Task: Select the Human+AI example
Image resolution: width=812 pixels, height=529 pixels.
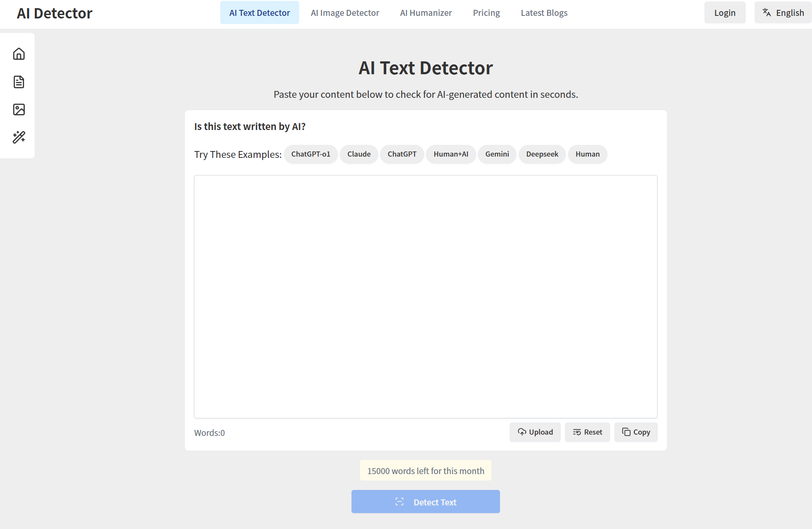Action: tap(451, 154)
